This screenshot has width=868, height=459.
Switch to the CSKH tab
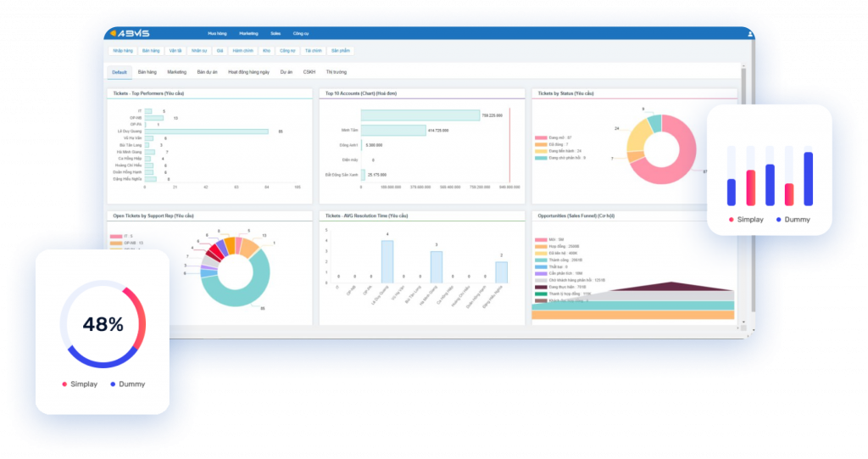tap(309, 72)
